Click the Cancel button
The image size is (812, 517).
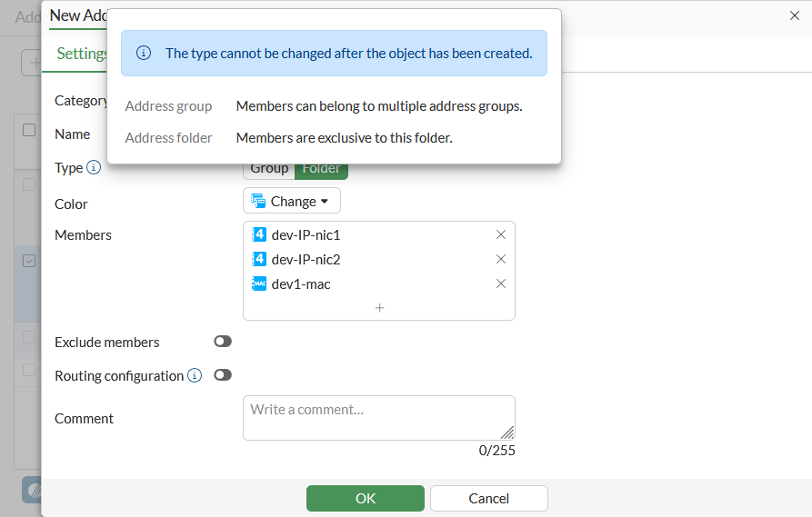(x=488, y=498)
